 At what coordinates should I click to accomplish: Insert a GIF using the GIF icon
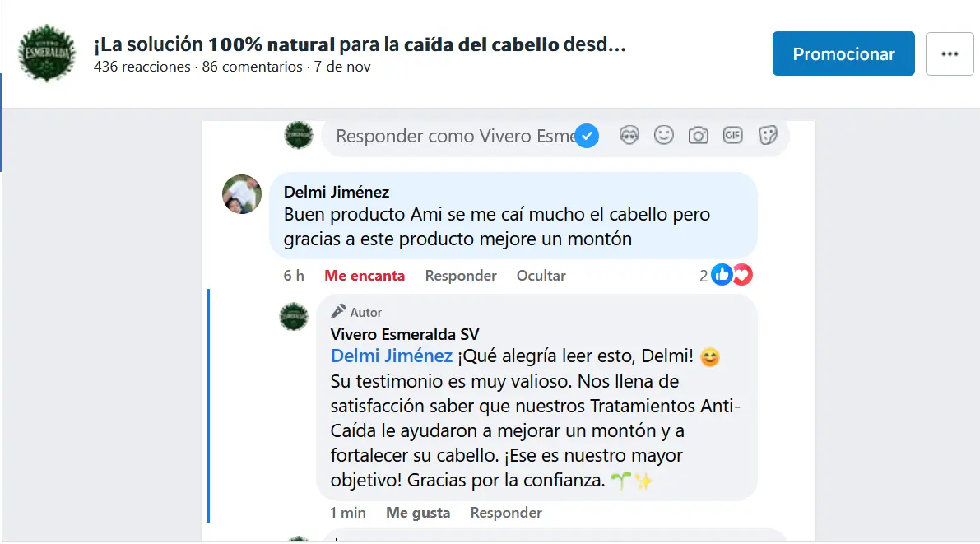732,135
